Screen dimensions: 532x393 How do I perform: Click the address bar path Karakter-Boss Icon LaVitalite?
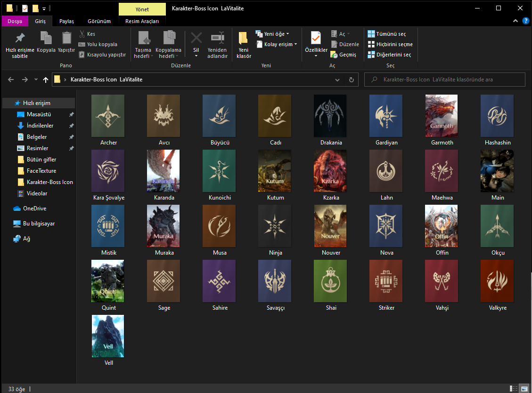point(106,80)
